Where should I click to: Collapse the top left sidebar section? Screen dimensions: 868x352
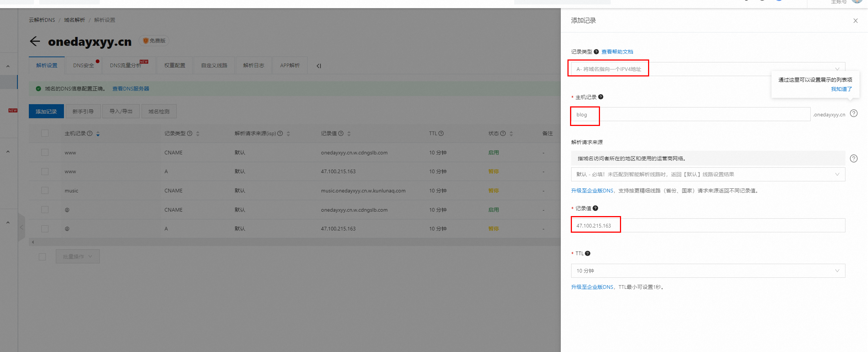8,66
